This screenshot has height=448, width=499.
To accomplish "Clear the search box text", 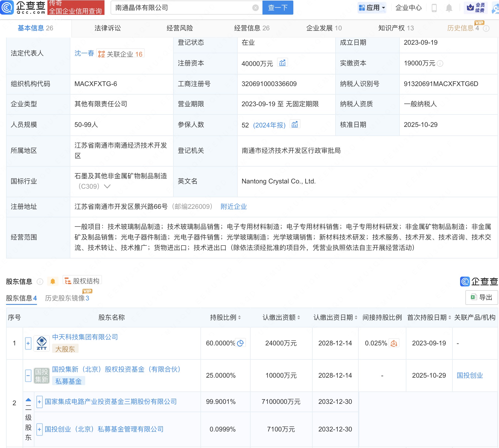I will click(x=255, y=8).
